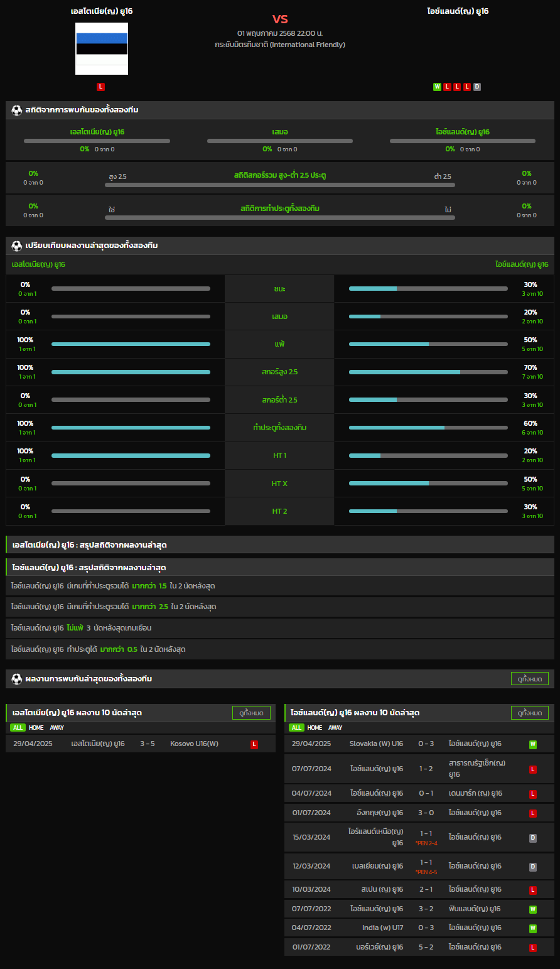
Task: Click the 3 - 5 score in Estonia's results
Action: coord(148,744)
